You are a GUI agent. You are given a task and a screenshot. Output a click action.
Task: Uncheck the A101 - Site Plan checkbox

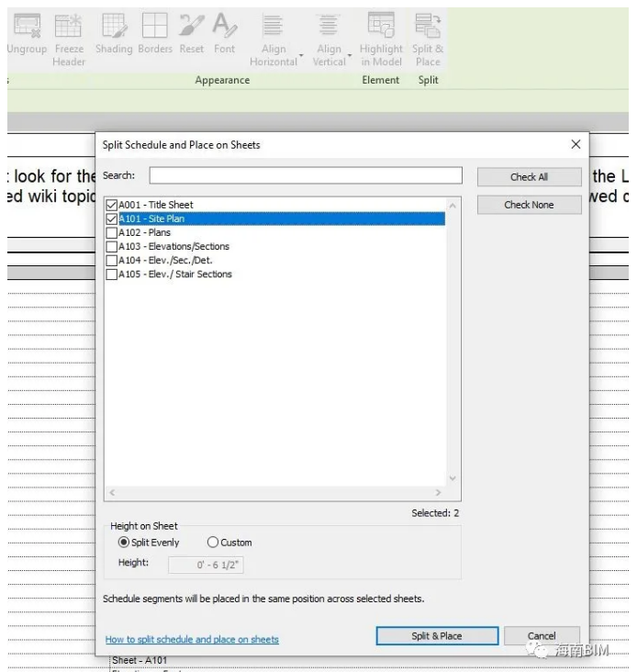point(111,219)
